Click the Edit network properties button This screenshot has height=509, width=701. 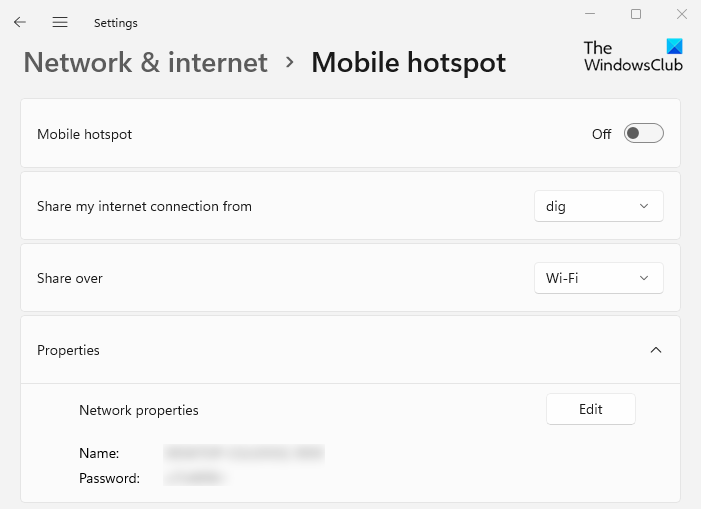(x=590, y=409)
